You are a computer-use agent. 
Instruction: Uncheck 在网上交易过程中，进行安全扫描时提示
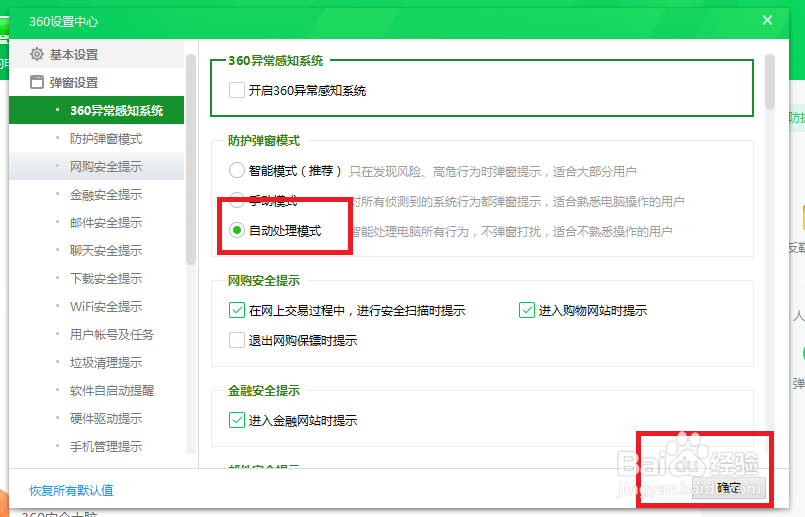[237, 310]
